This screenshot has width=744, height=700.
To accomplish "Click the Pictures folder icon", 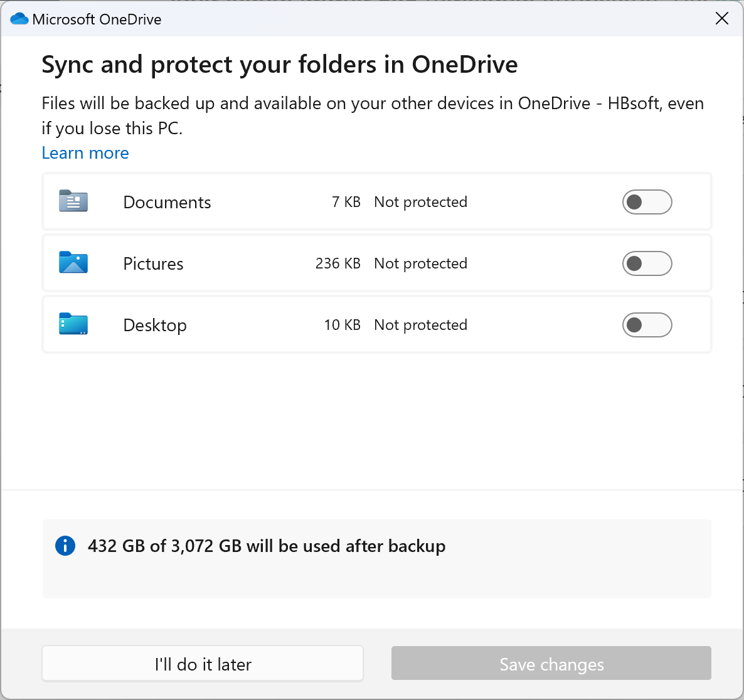I will point(73,263).
